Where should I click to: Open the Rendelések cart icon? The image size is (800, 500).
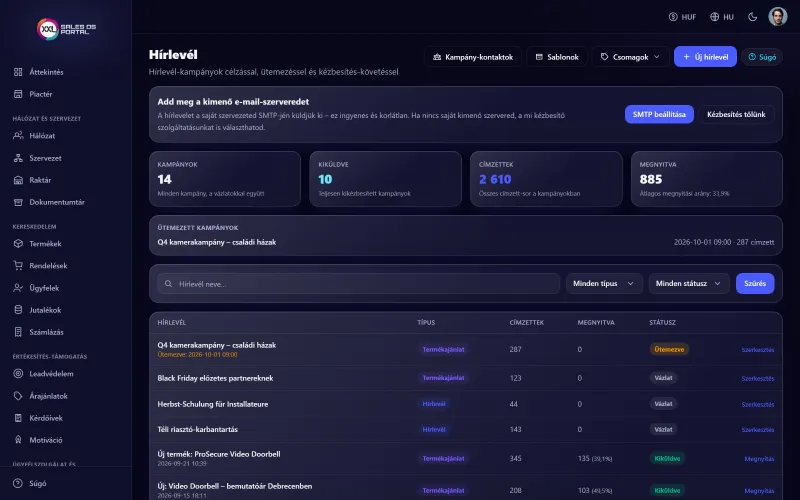point(18,266)
